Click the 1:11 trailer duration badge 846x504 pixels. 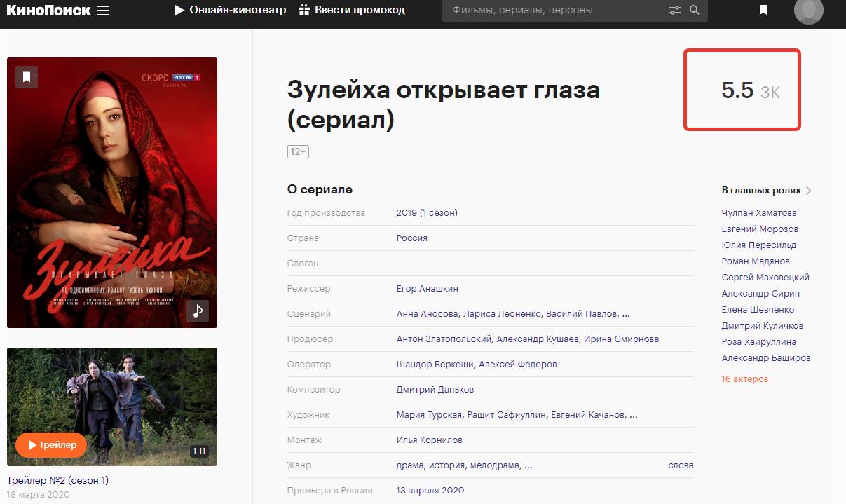click(x=199, y=451)
